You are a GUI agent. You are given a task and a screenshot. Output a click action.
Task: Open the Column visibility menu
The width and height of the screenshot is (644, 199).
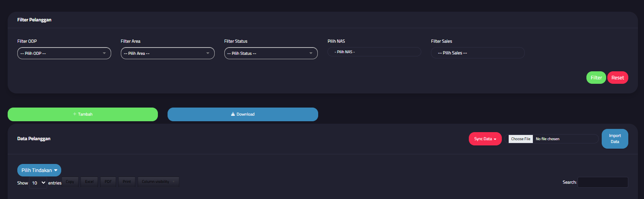158,182
